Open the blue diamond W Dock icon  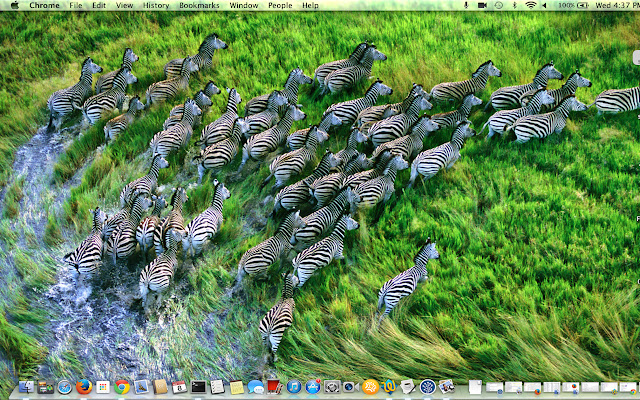pyautogui.click(x=389, y=386)
